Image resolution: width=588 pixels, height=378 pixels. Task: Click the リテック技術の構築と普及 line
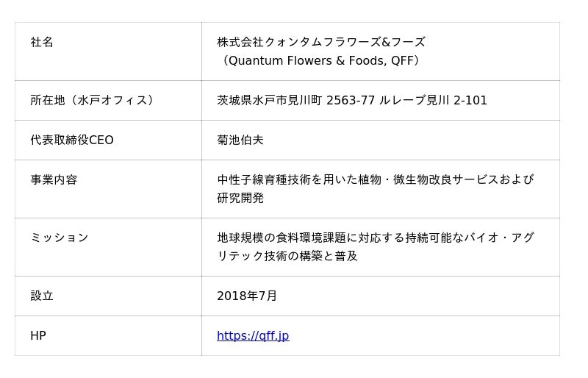click(x=287, y=257)
